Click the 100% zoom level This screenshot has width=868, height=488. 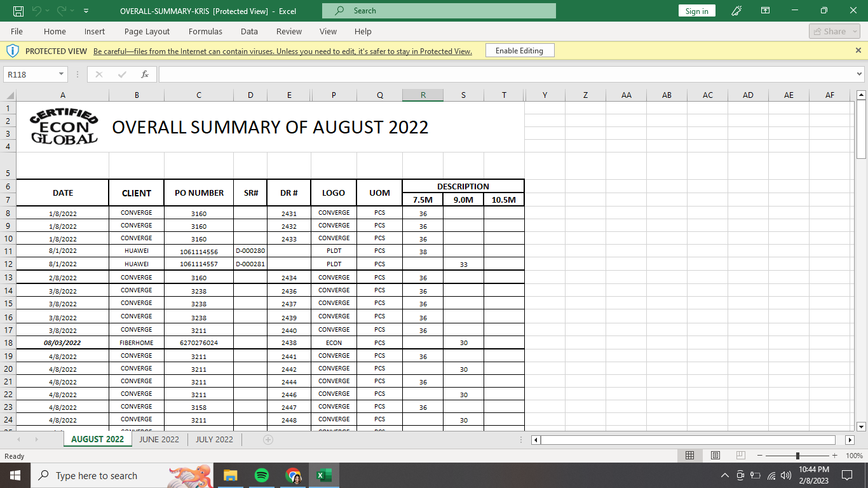point(854,456)
